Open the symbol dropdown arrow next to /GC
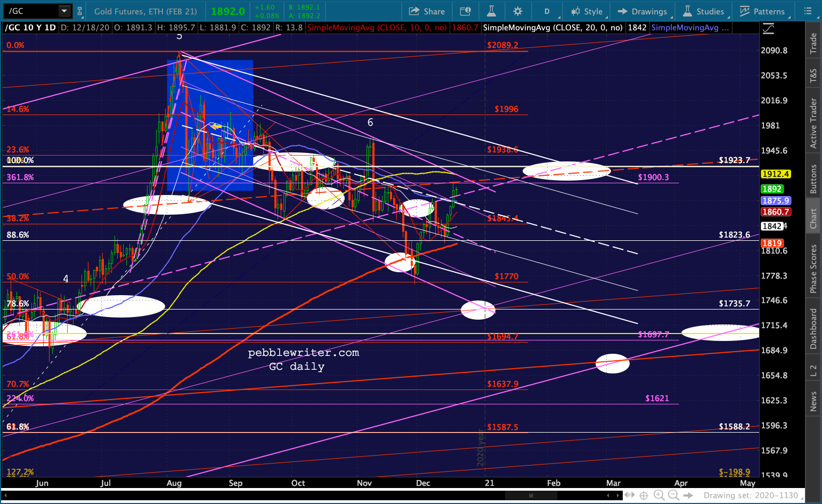 (64, 11)
